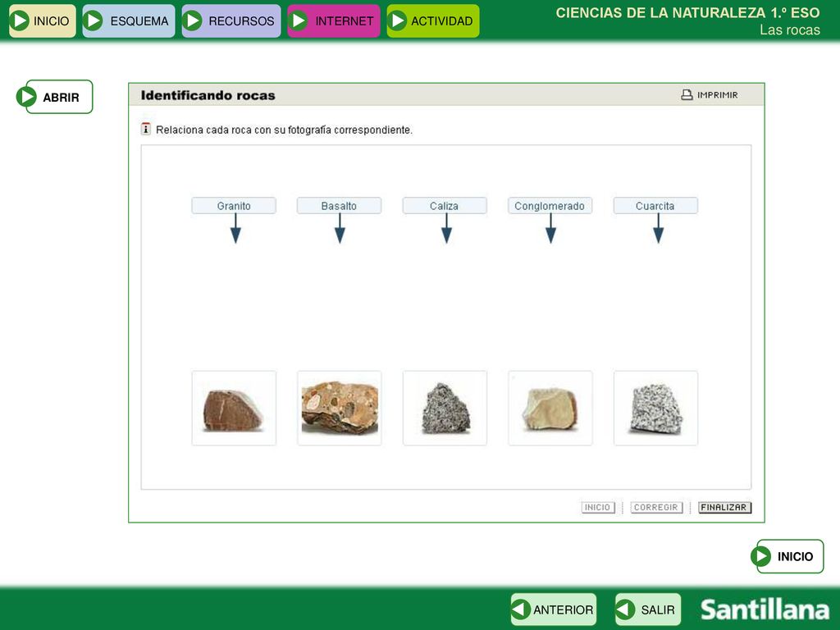This screenshot has height=630, width=840.
Task: Pick the pebbly conglomerate rock photo
Action: pyautogui.click(x=340, y=409)
